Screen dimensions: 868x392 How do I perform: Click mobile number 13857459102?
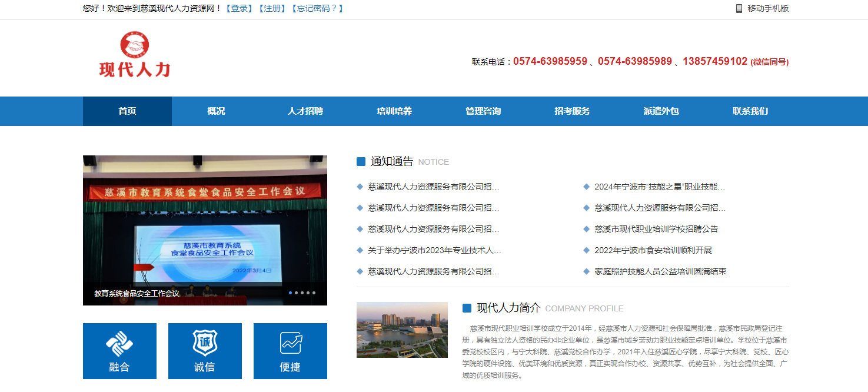click(x=715, y=61)
